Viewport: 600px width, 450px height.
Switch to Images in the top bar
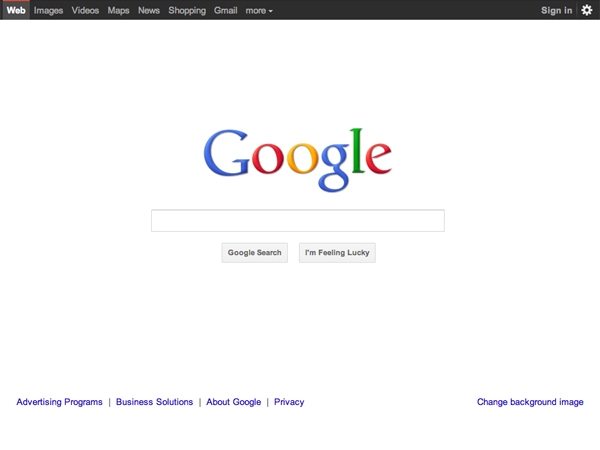tap(48, 11)
